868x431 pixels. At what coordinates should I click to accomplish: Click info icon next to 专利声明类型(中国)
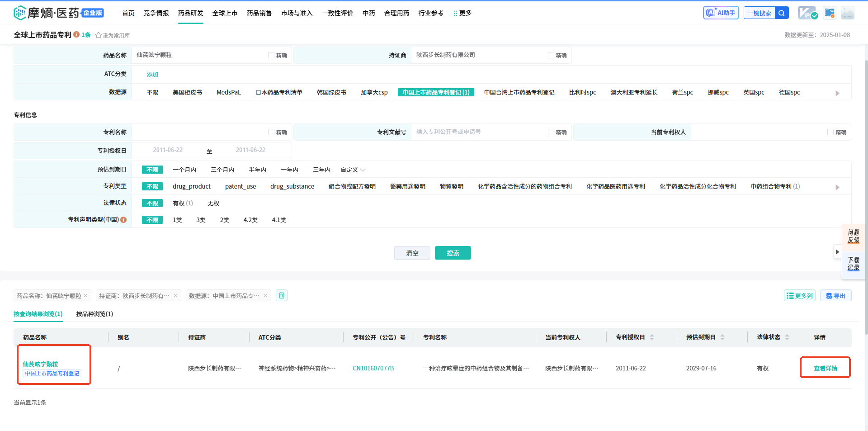coord(123,220)
